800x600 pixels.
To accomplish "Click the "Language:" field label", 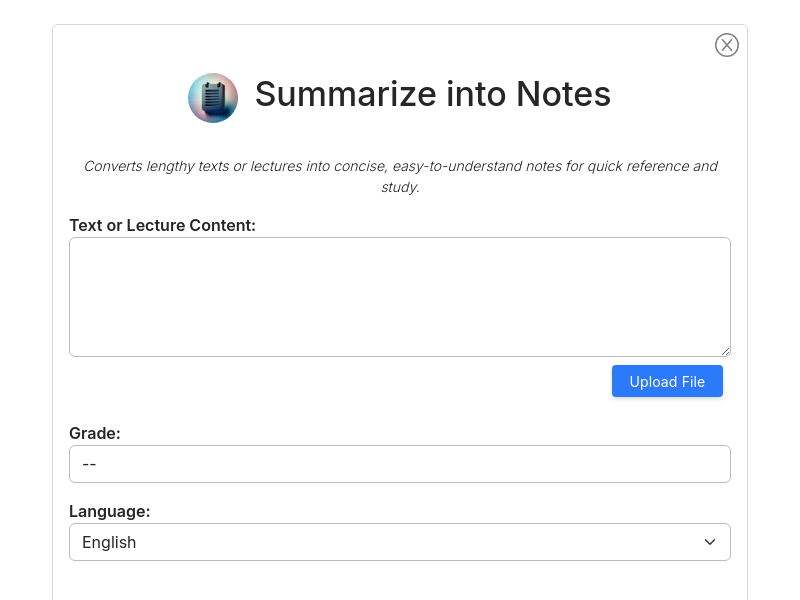I will [110, 511].
